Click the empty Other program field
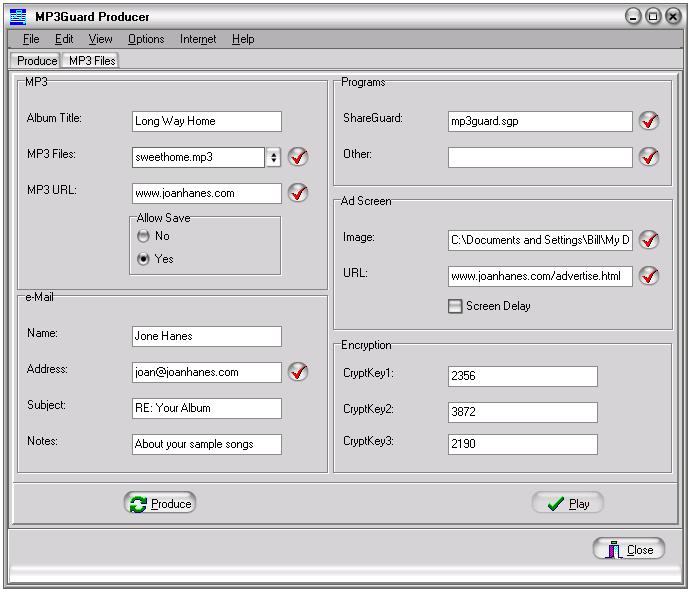This screenshot has width=690, height=592. point(540,157)
